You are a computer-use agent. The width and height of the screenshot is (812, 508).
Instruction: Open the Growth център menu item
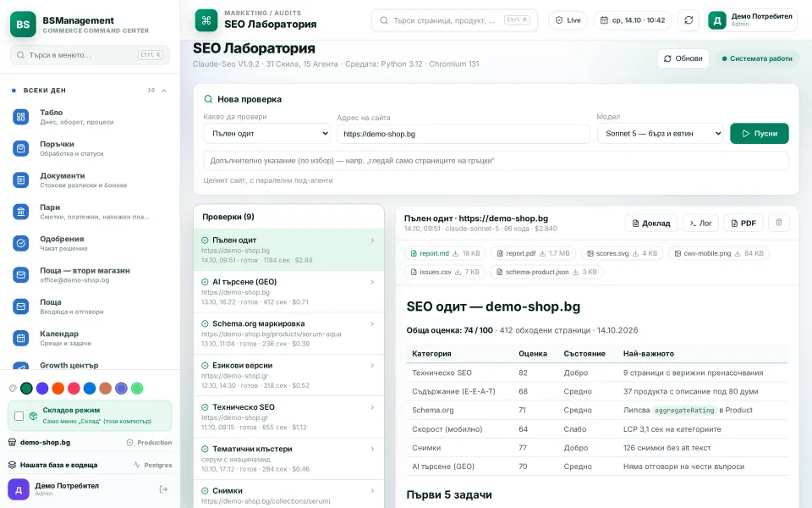tap(91, 365)
